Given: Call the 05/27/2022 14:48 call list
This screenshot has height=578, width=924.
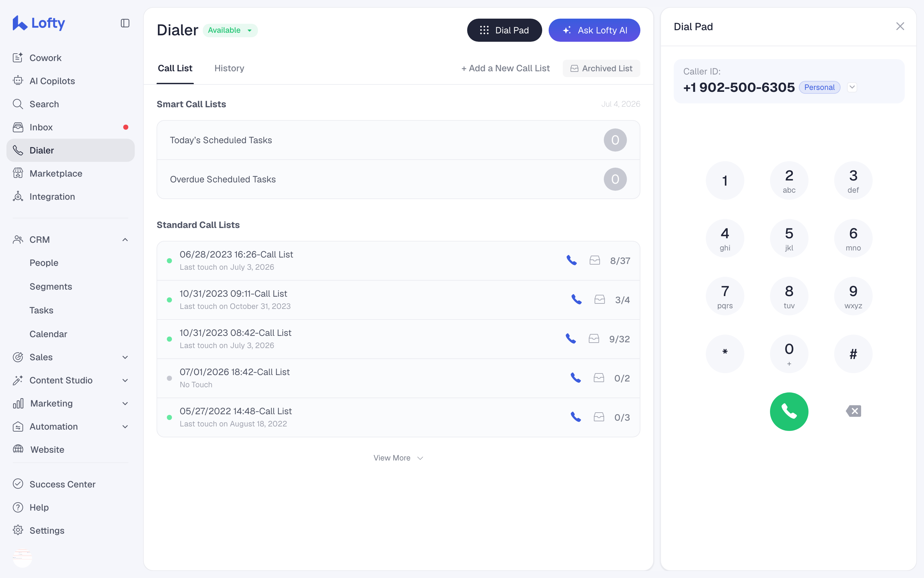Looking at the screenshot, I should click(576, 417).
